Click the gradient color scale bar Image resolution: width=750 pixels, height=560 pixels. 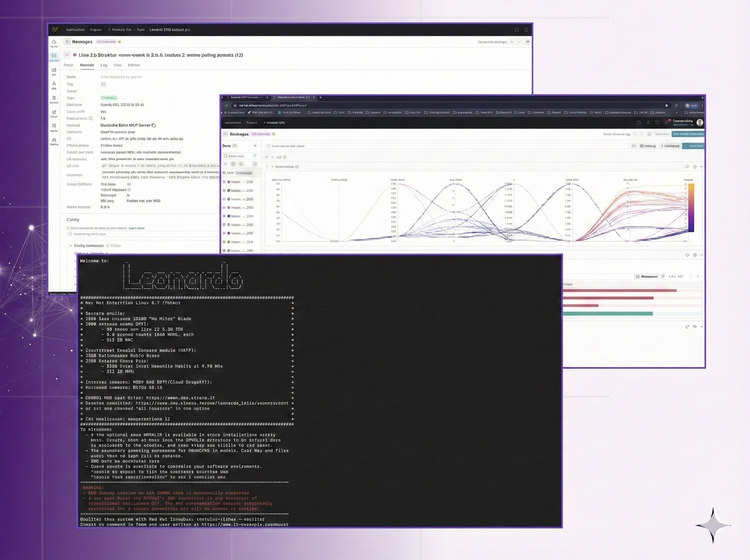pos(690,207)
